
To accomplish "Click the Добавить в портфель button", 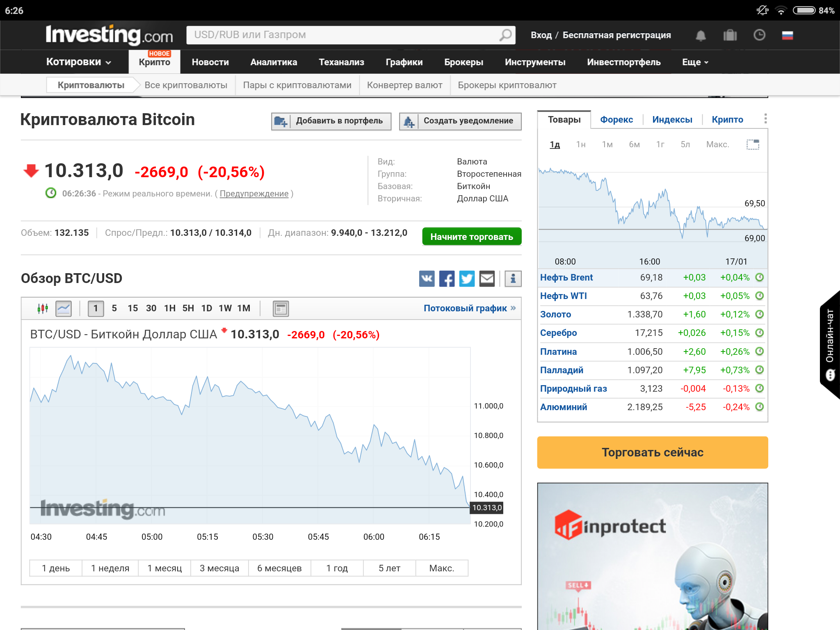I will (x=331, y=121).
